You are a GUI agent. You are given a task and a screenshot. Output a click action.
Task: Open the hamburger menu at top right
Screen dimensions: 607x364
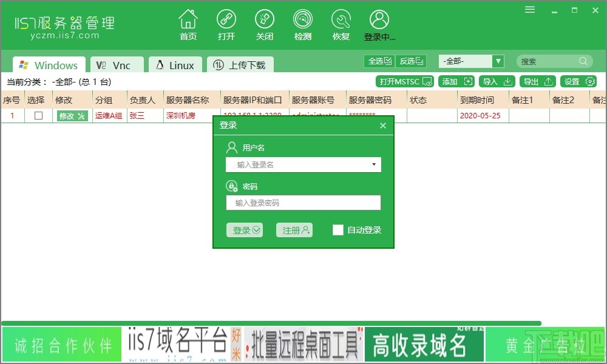[530, 10]
